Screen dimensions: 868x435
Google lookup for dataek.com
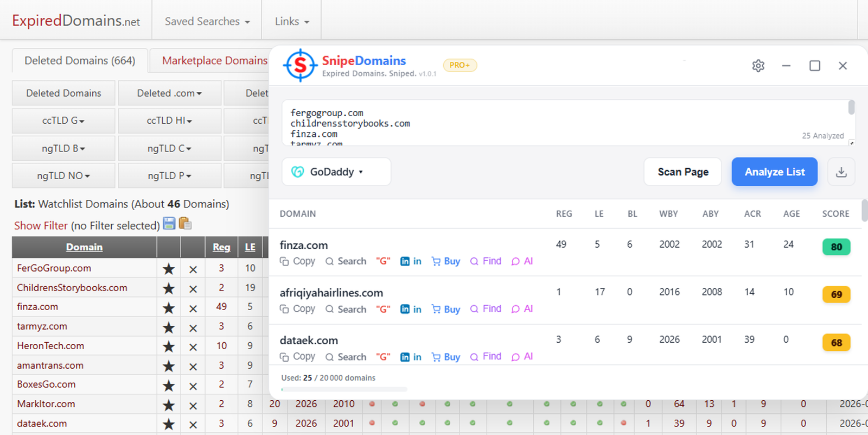tap(383, 357)
